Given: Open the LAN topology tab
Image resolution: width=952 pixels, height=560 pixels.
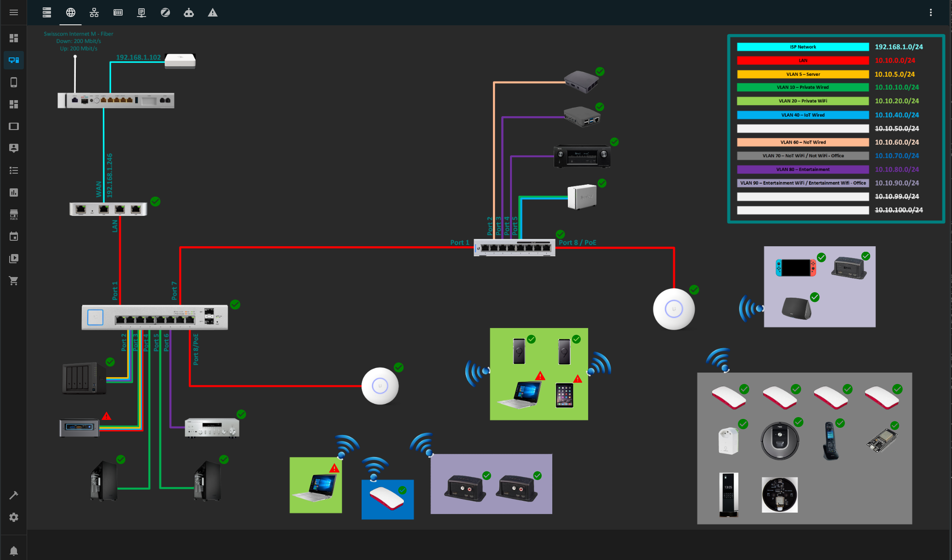Looking at the screenshot, I should tap(94, 12).
